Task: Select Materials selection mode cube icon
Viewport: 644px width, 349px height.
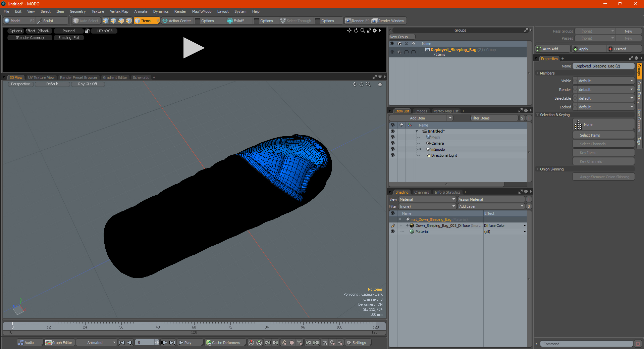Action: point(129,21)
